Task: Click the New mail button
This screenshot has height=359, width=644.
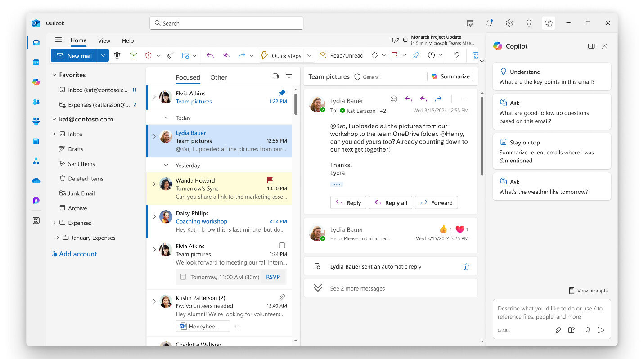Action: (74, 55)
